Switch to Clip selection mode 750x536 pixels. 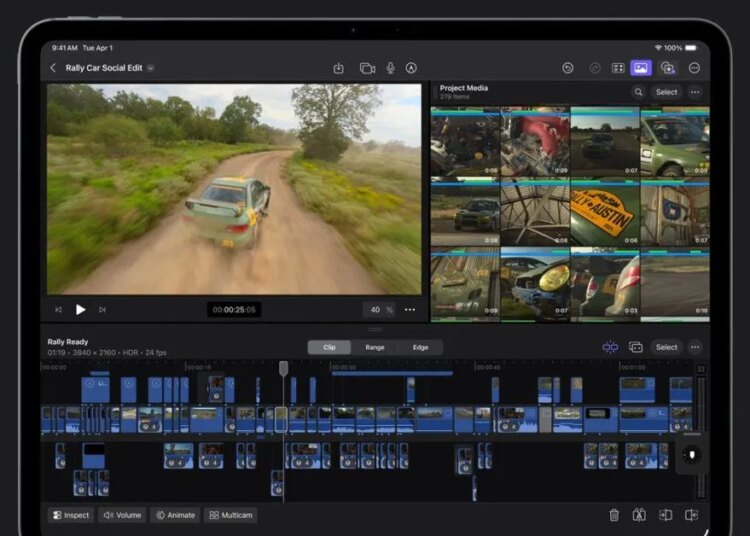pyautogui.click(x=329, y=347)
